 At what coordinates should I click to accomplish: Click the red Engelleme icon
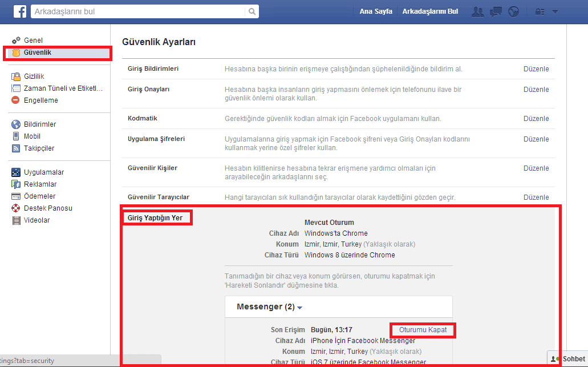pos(15,100)
